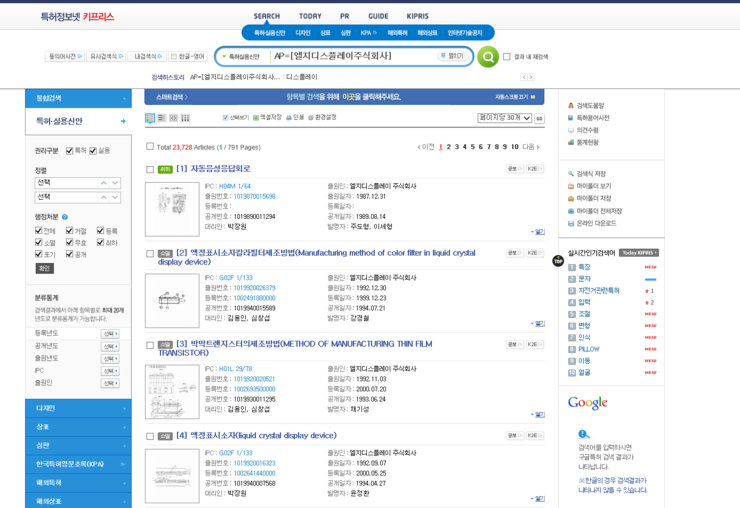This screenshot has height=508, width=740.
Task: Click application number 1019870015698
Action: click(254, 196)
